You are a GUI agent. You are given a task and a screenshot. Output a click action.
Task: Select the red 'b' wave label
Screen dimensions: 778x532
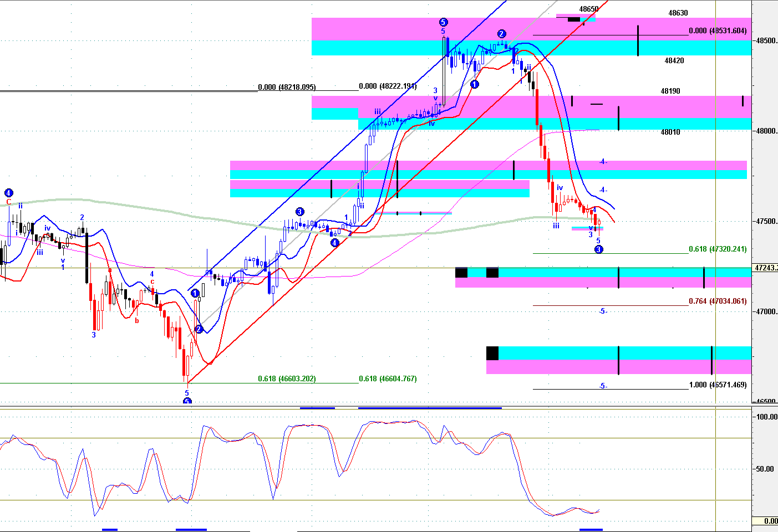137,320
